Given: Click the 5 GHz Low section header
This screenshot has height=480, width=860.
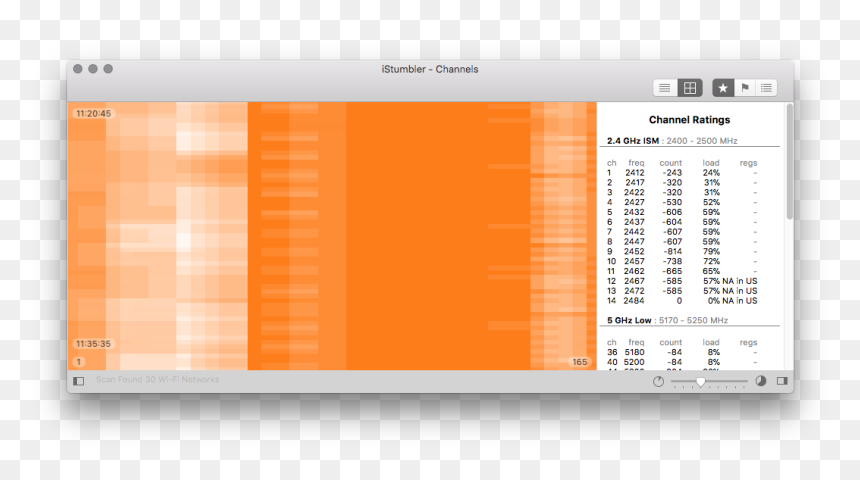Looking at the screenshot, I should pyautogui.click(x=667, y=320).
